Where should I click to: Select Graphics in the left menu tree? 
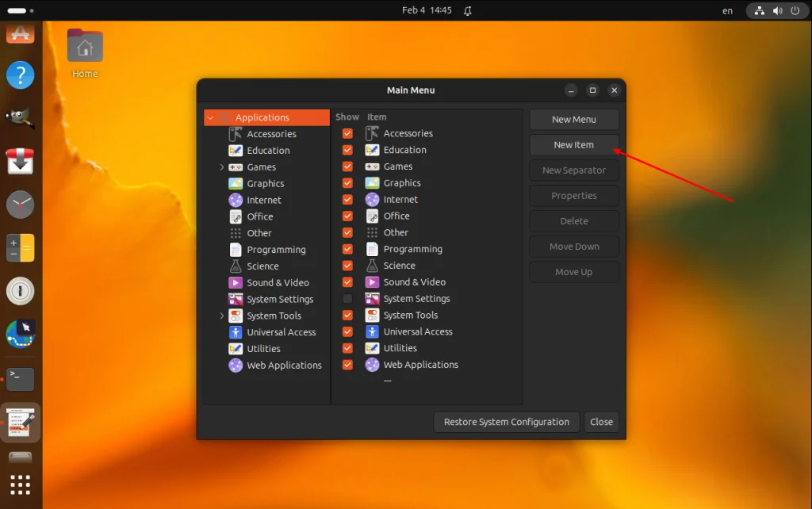[265, 184]
